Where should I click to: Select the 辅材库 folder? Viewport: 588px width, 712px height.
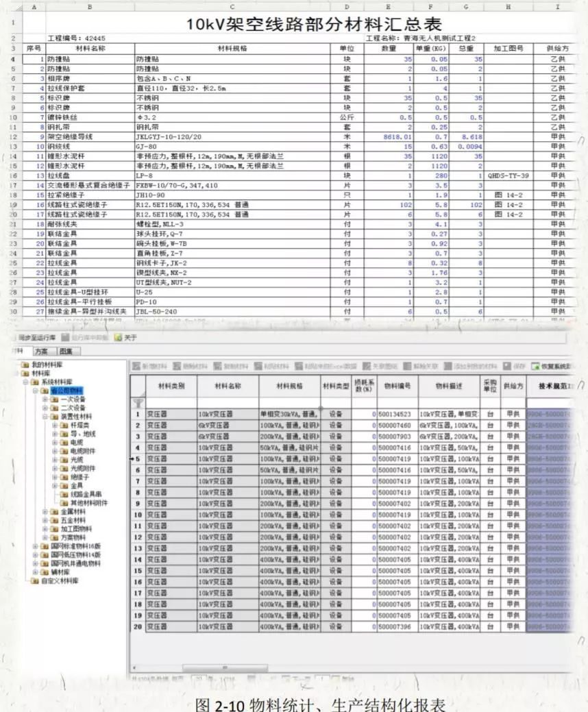click(x=56, y=572)
